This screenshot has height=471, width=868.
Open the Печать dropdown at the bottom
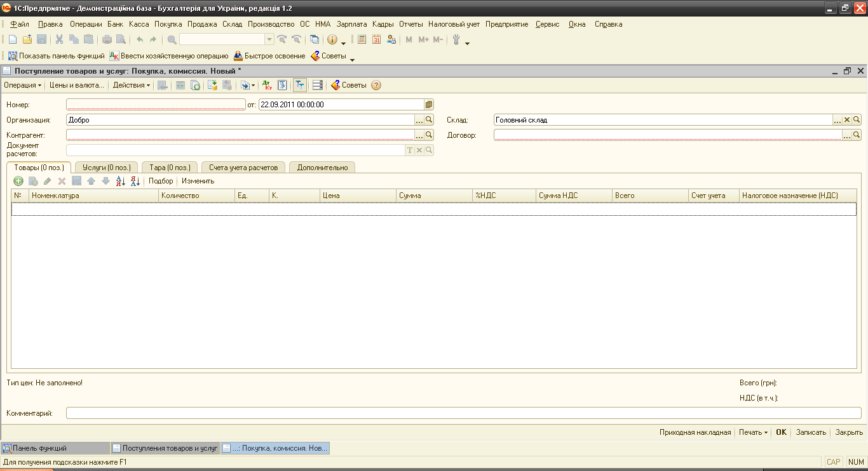coord(753,432)
